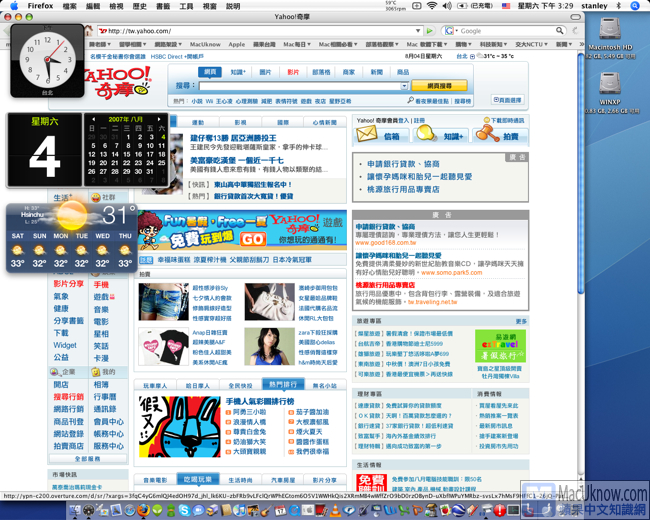Go to previous month in calendar widget
650x520 pixels.
[x=94, y=119]
